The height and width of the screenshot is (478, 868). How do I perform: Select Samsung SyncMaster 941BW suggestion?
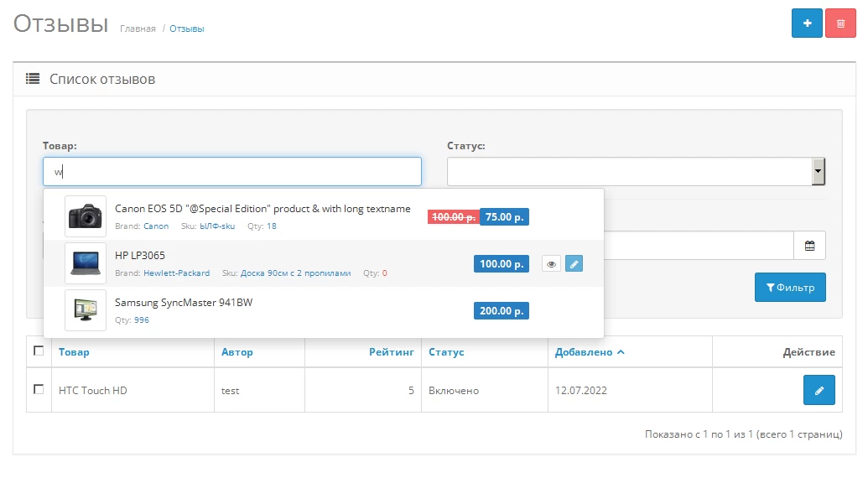point(323,310)
